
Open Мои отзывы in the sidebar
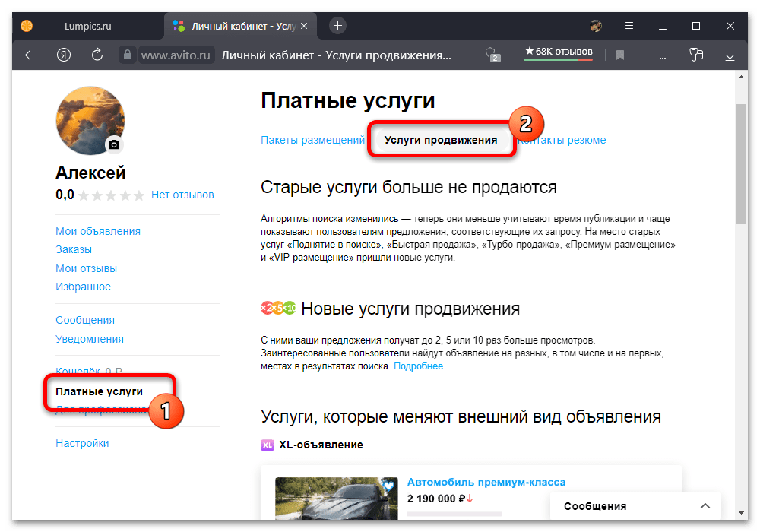(87, 268)
